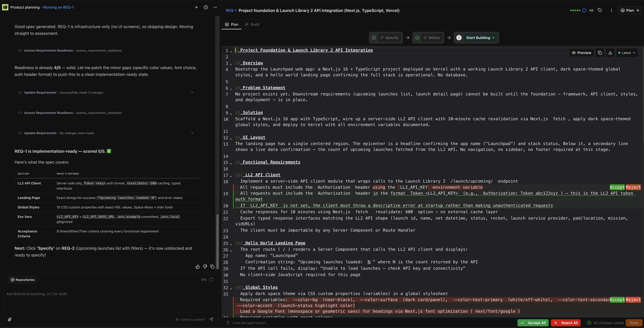The image size is (644, 328).
Task: Download the spec with the download icon
Action: 610,52
